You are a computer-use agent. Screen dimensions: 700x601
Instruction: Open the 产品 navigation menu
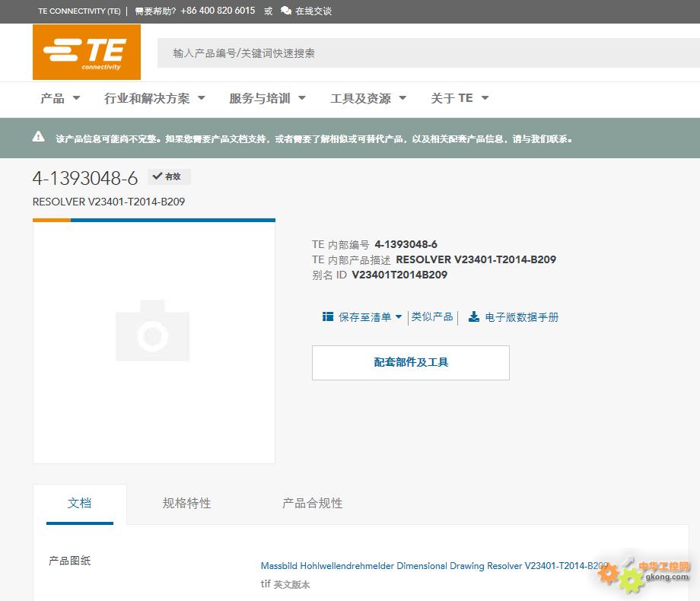click(52, 98)
